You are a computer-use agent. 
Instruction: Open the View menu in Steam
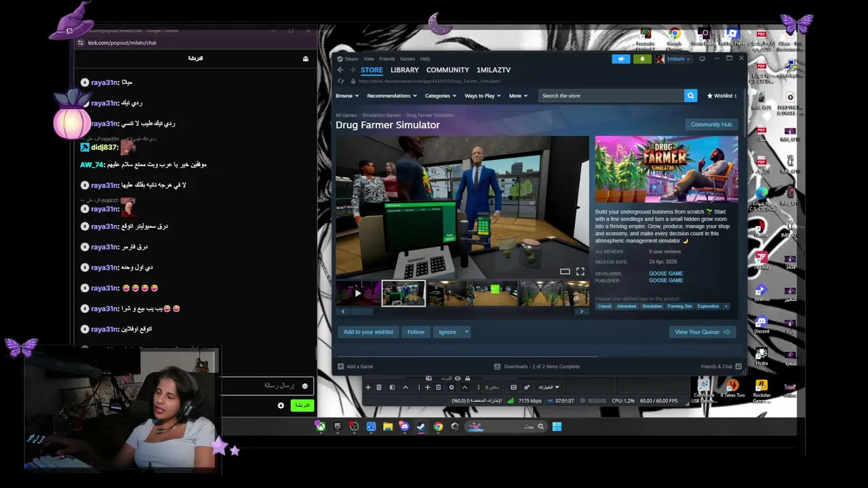point(368,59)
